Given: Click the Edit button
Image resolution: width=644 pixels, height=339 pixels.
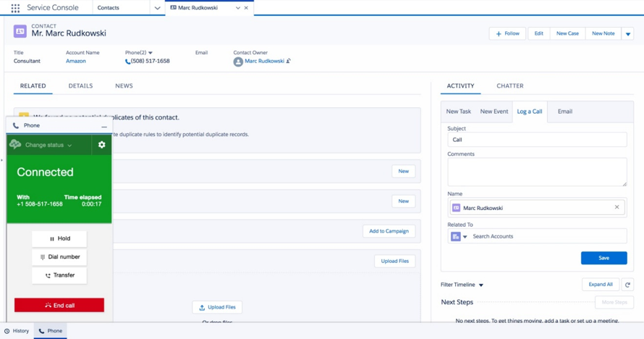Looking at the screenshot, I should click(x=538, y=34).
